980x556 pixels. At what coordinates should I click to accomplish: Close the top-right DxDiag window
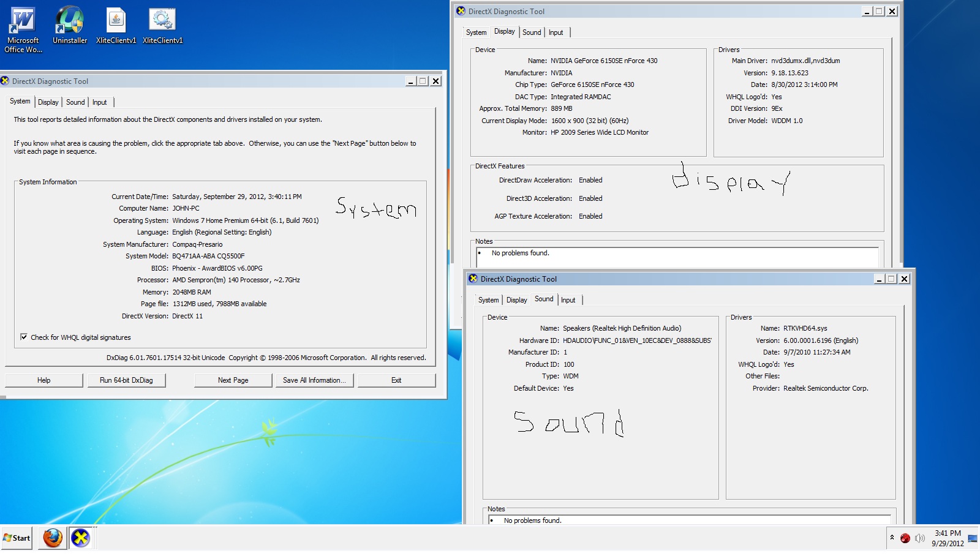892,11
